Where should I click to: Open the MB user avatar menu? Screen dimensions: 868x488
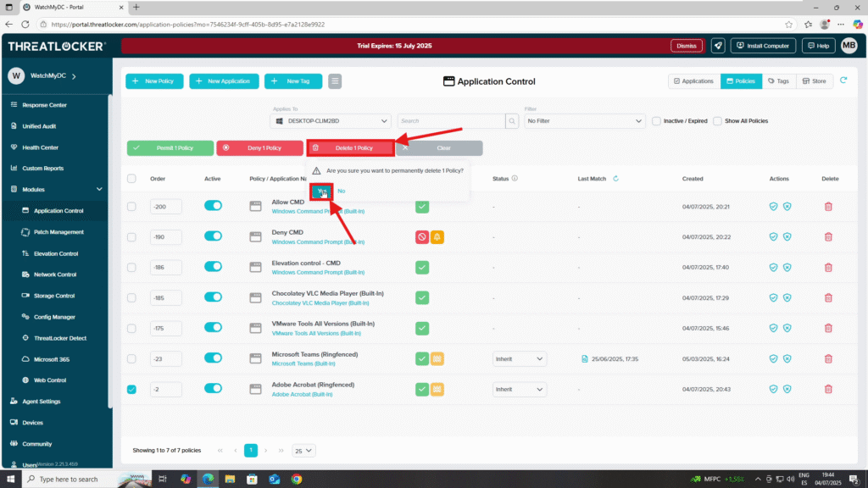click(x=849, y=46)
